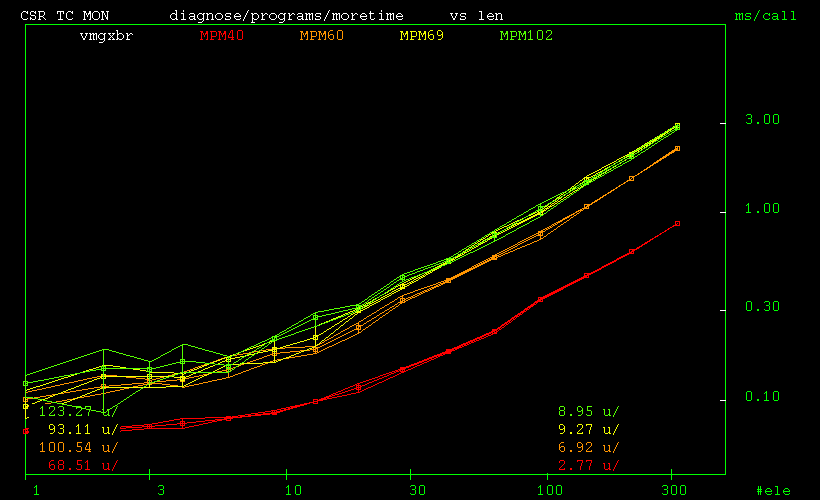Click the orange '6.92 u/' value
Screen dimensions: 820x500
[589, 447]
